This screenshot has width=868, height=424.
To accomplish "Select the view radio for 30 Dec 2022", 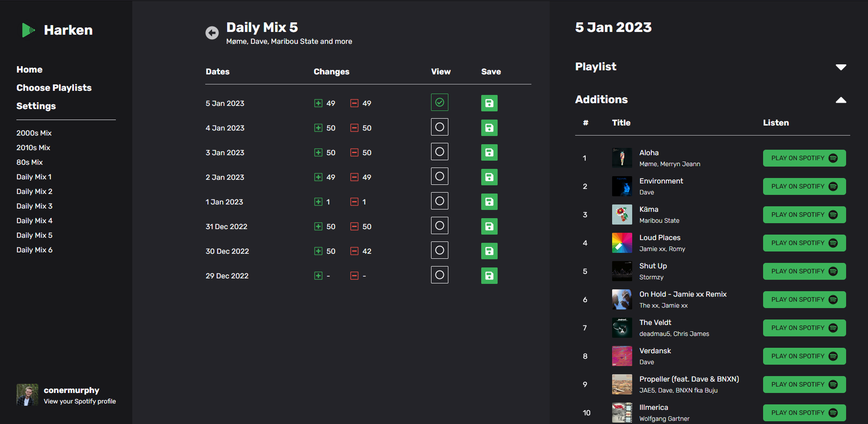I will (x=440, y=250).
